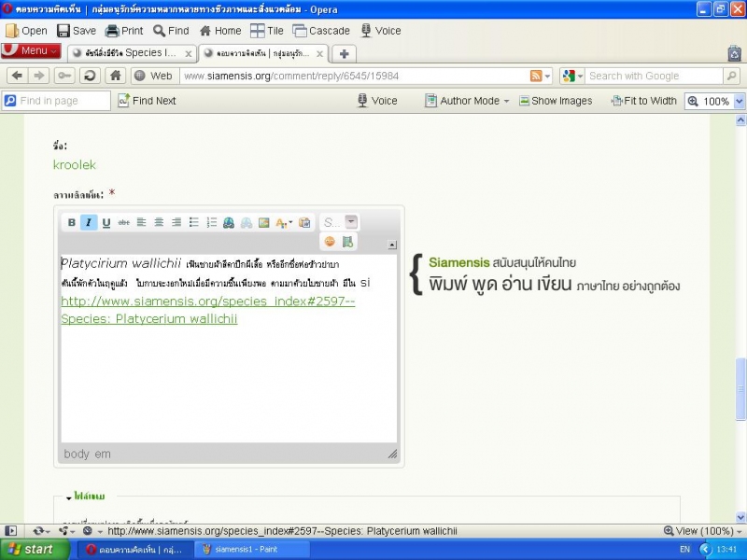Switch to the Species Index tab
The width and height of the screenshot is (747, 560).
(131, 53)
